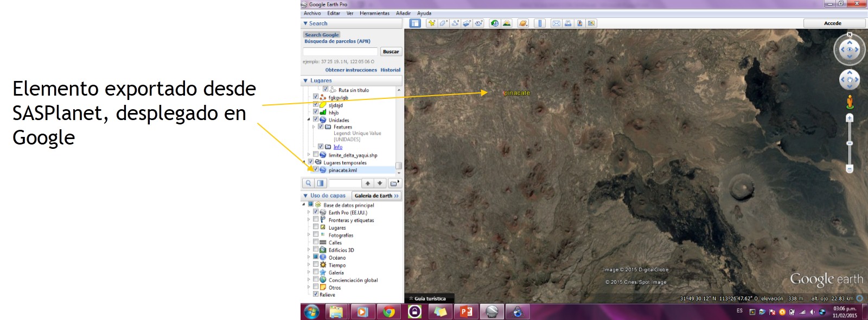Click the zoom slider handle
This screenshot has width=868, height=320.
tap(850, 143)
